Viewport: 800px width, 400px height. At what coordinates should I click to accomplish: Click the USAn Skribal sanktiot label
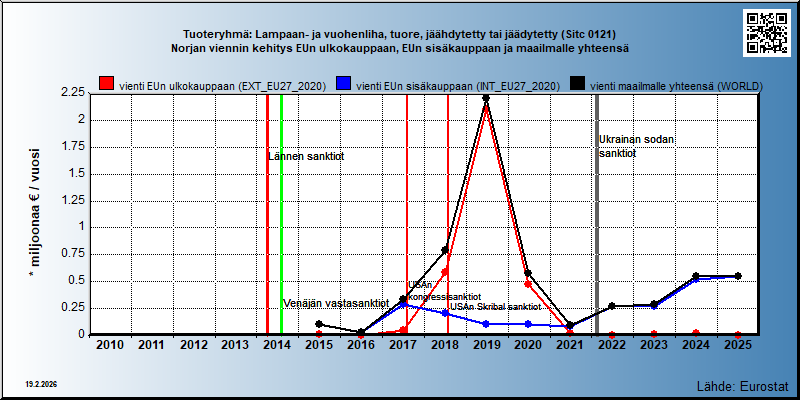(x=495, y=307)
